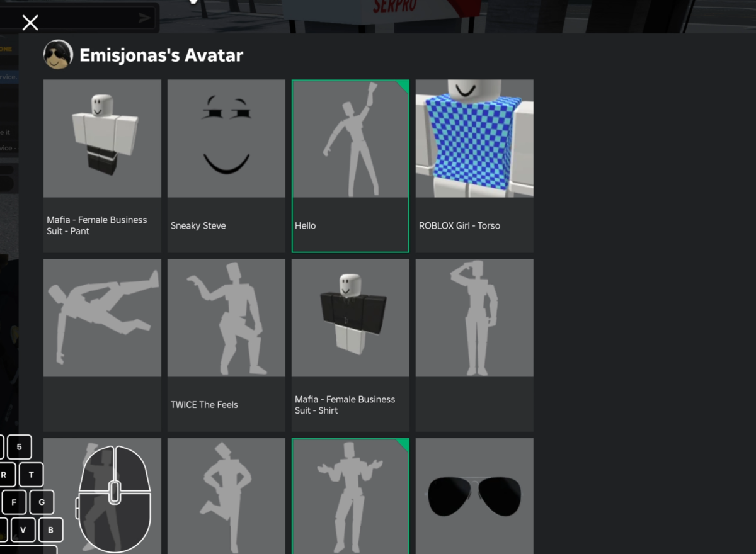Screen dimensions: 756x554
Task: Open the ROBLOX Girl Torso item
Action: pos(474,165)
